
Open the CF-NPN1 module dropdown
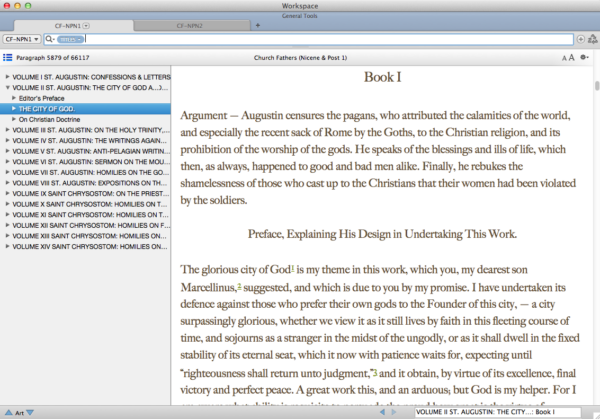(22, 39)
